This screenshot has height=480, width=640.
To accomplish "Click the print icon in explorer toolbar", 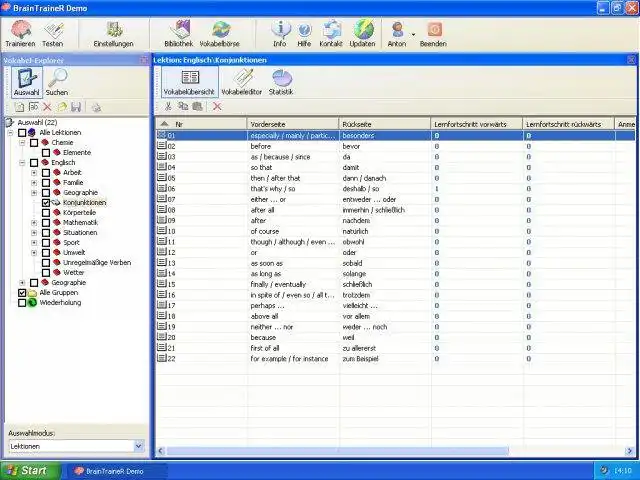I will (96, 107).
